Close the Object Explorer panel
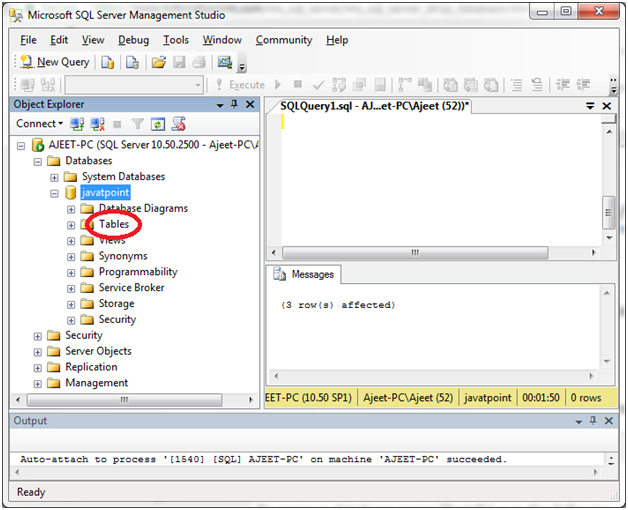 tap(250, 105)
